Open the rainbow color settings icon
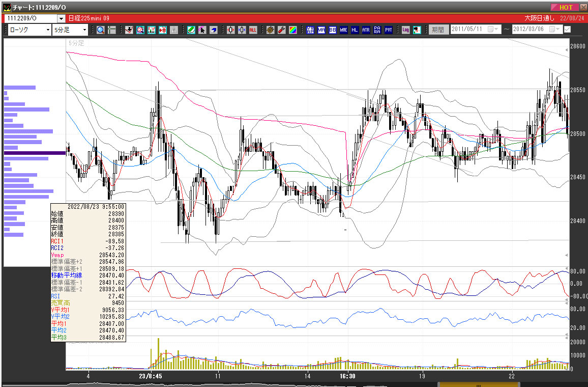Screen dimensions: 588x387 point(292,30)
